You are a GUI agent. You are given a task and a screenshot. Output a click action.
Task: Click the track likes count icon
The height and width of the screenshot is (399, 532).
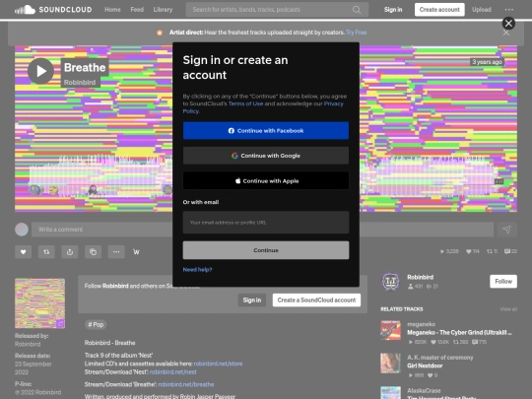(x=469, y=251)
